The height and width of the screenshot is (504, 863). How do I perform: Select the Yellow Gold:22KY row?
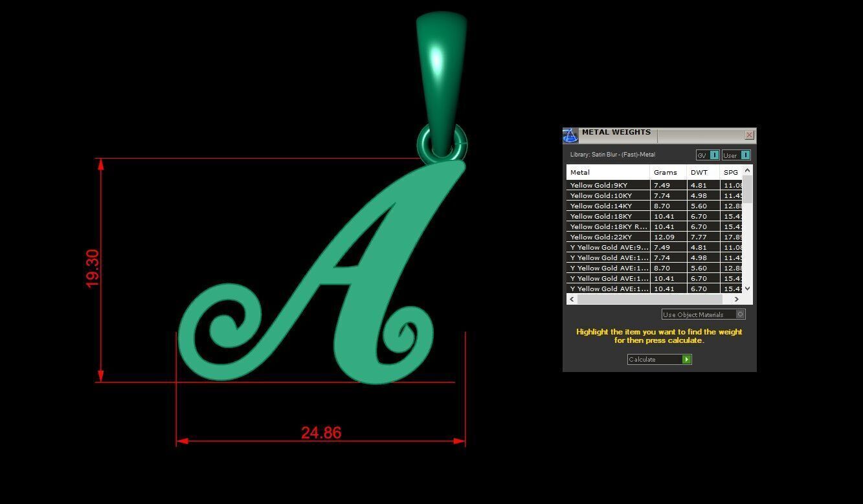click(654, 237)
